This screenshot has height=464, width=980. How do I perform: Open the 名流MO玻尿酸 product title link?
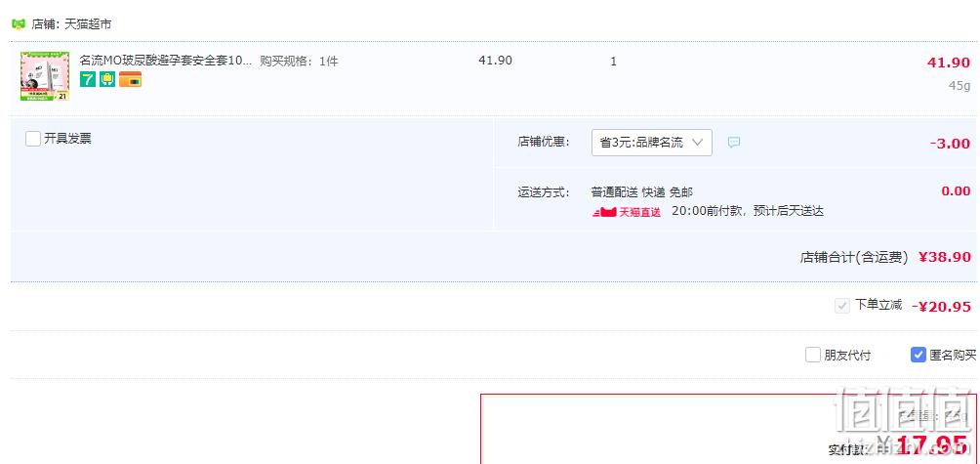tap(166, 62)
